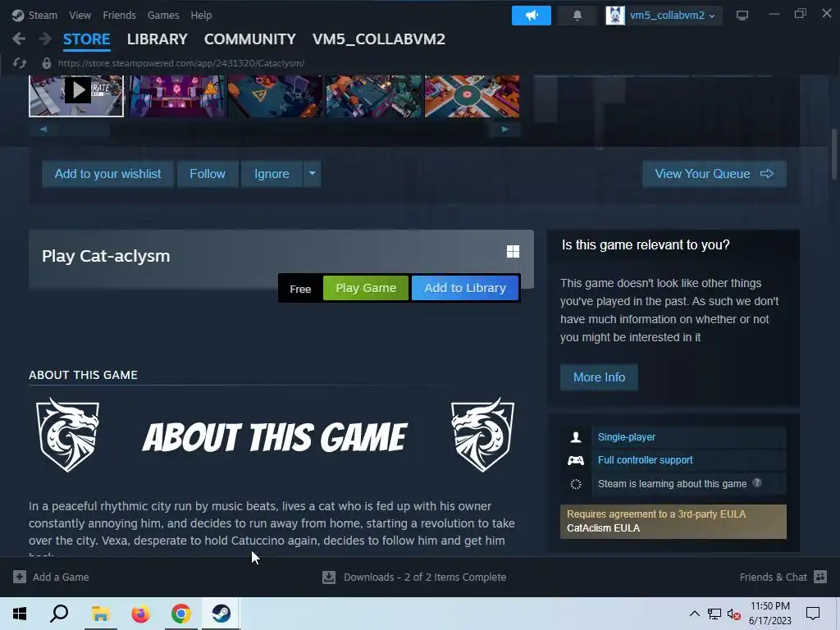Viewport: 840px width, 630px height.
Task: Open the CatAclism EULA link
Action: (603, 528)
